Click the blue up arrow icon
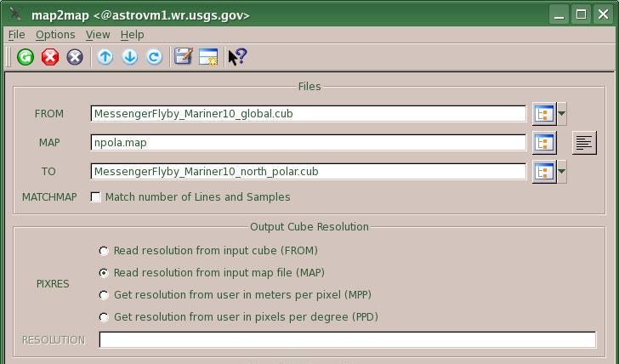 (105, 57)
